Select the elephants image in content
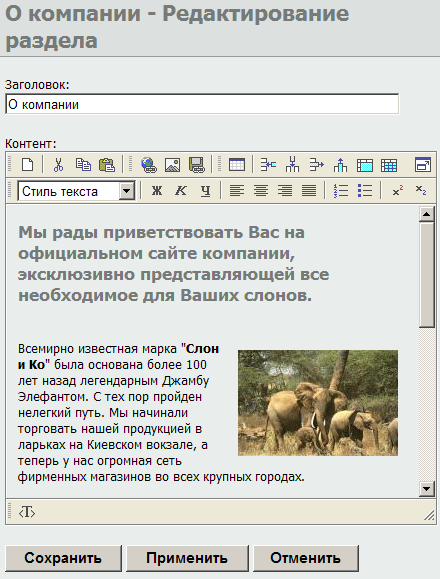This screenshot has width=440, height=579. [x=318, y=403]
